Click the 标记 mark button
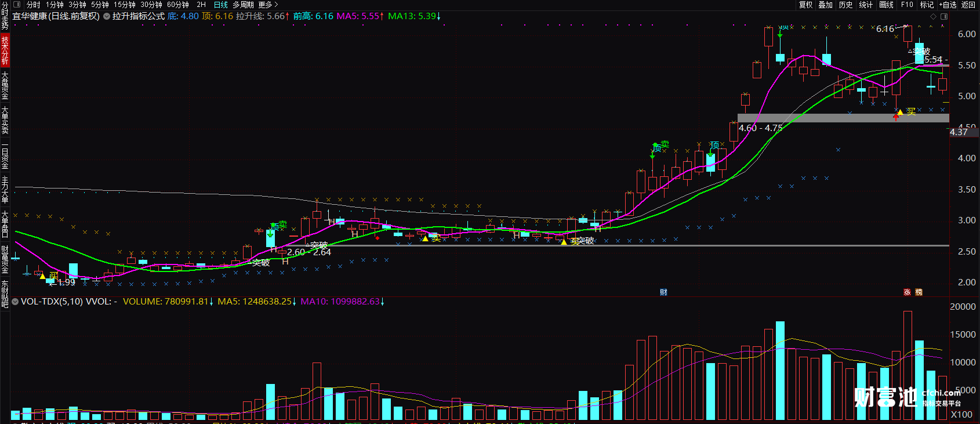The width and height of the screenshot is (980, 424). click(x=927, y=5)
